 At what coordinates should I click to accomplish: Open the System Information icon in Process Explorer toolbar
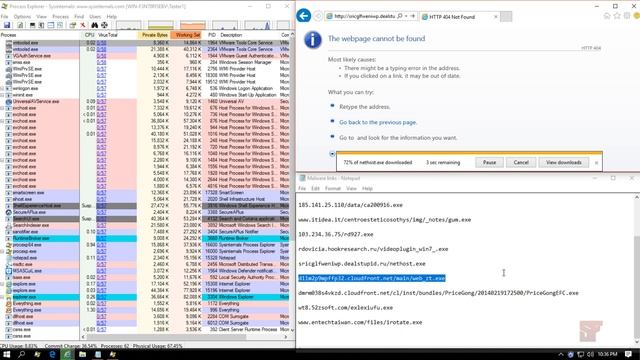[32, 25]
